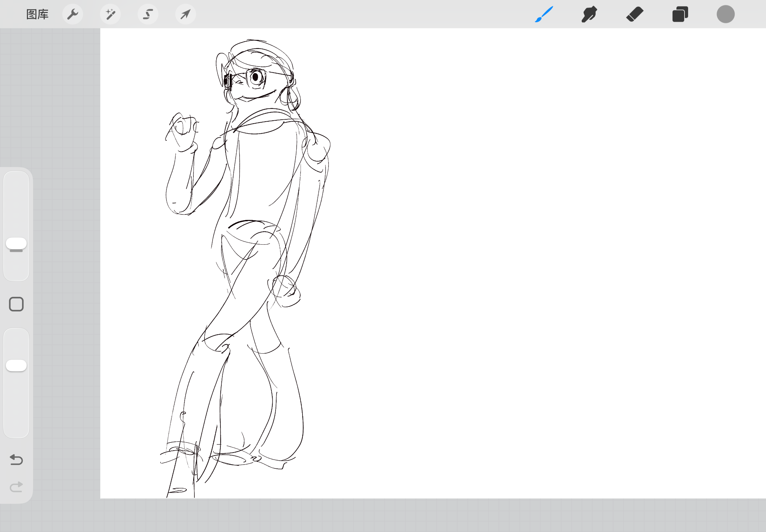Redo using the sidebar redo arrow
Image resolution: width=766 pixels, height=532 pixels.
tap(16, 487)
